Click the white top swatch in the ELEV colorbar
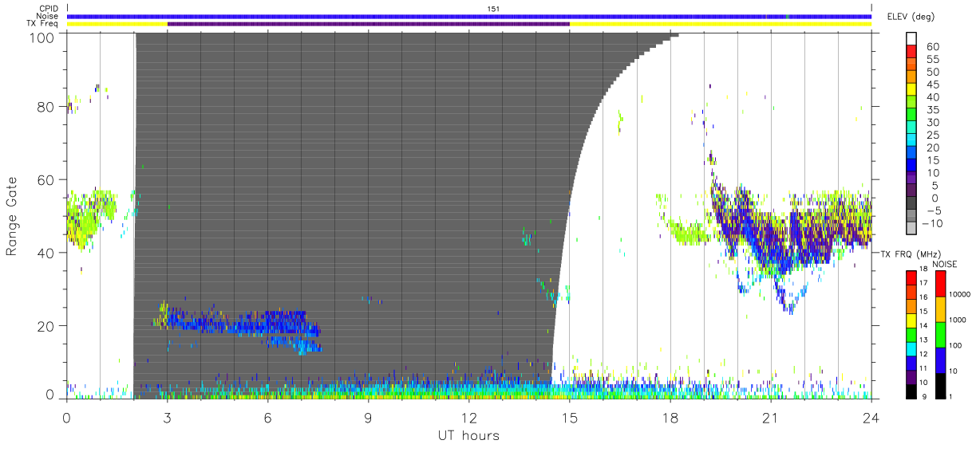Viewport: 980px width, 452px height. point(912,37)
